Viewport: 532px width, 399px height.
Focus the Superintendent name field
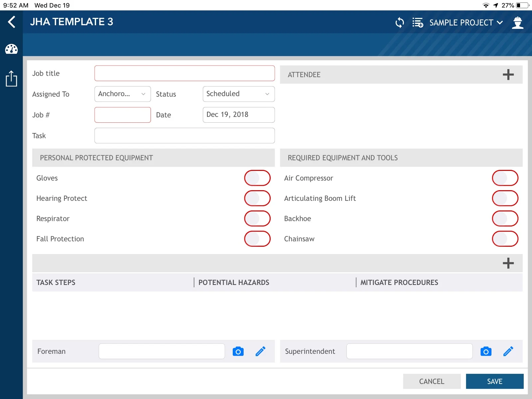(x=410, y=351)
